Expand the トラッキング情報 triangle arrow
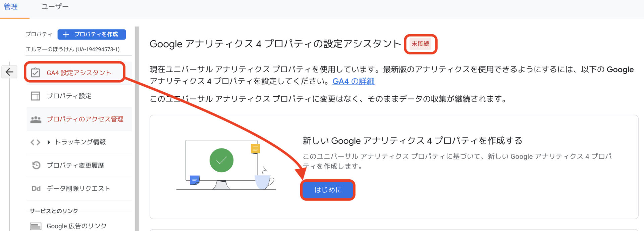The height and width of the screenshot is (231, 644). 49,142
